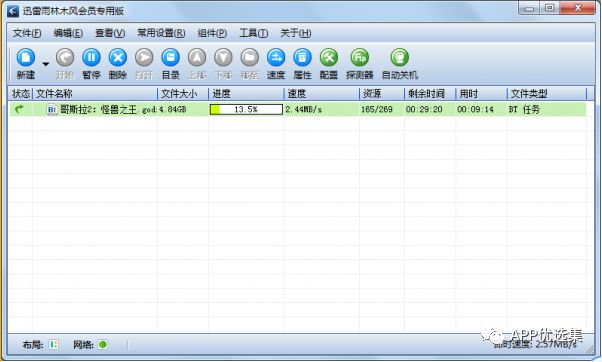Click the Thunder app icon in title bar
602x362 pixels.
[x=13, y=11]
